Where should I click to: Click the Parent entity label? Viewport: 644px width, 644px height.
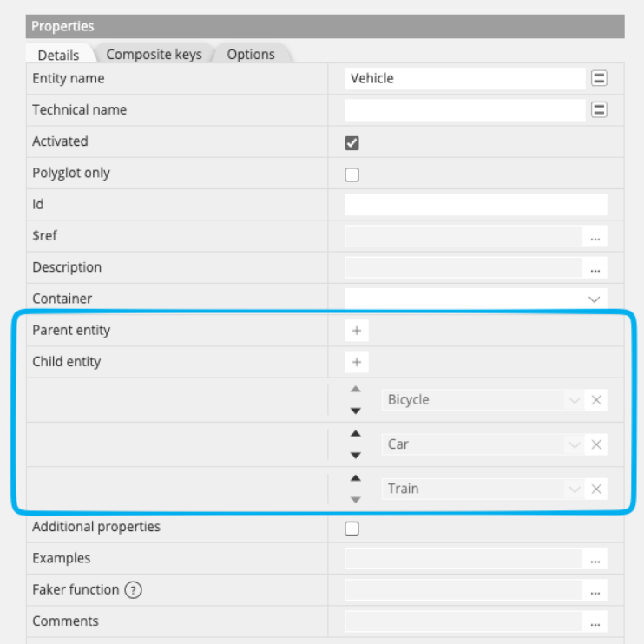tap(71, 331)
